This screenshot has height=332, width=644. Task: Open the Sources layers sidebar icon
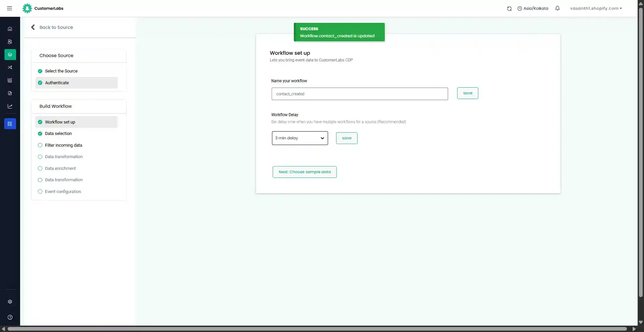pyautogui.click(x=10, y=54)
